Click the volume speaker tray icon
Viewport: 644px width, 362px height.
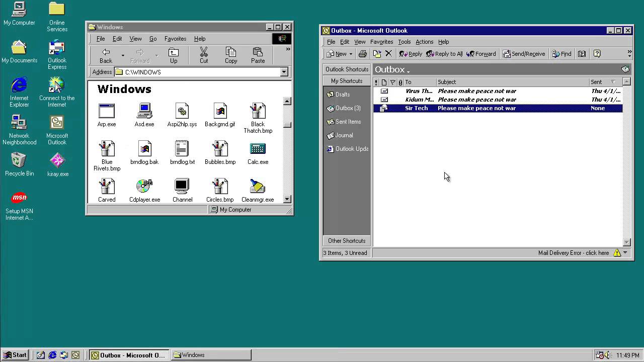(x=608, y=355)
